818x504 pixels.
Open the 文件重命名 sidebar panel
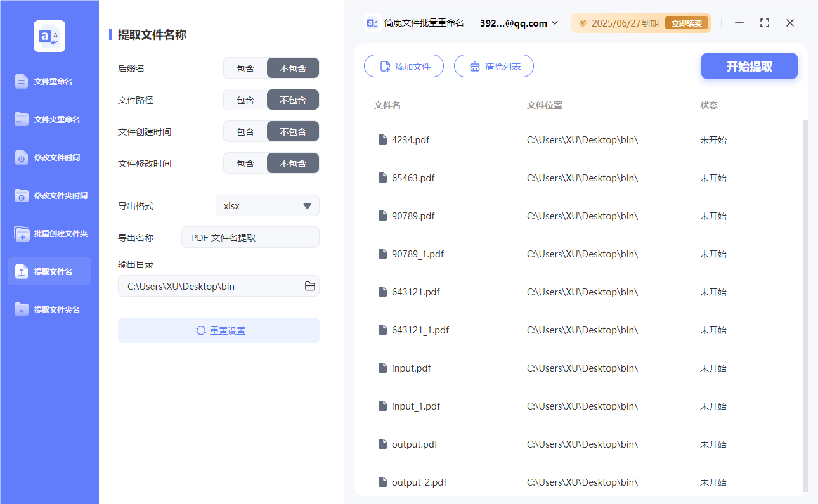(x=49, y=81)
